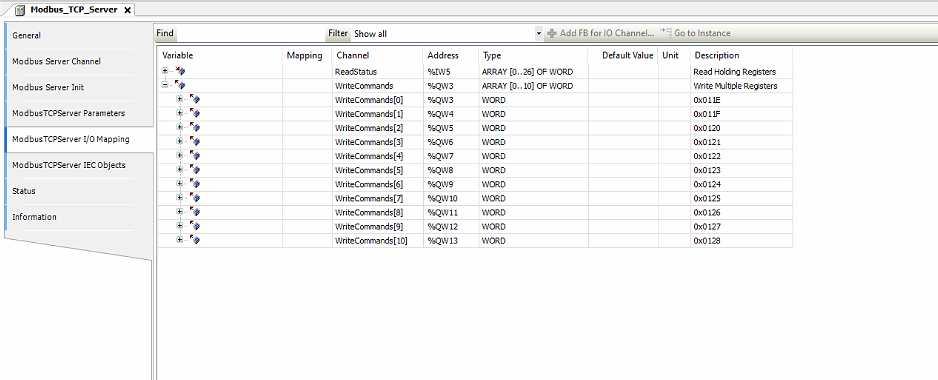Click the Go to Instance button
This screenshot has height=380, width=938.
(695, 34)
